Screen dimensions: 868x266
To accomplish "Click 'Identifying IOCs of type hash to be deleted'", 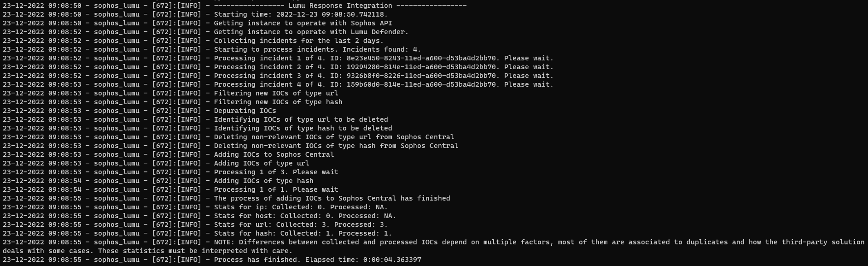I will click(x=303, y=128).
